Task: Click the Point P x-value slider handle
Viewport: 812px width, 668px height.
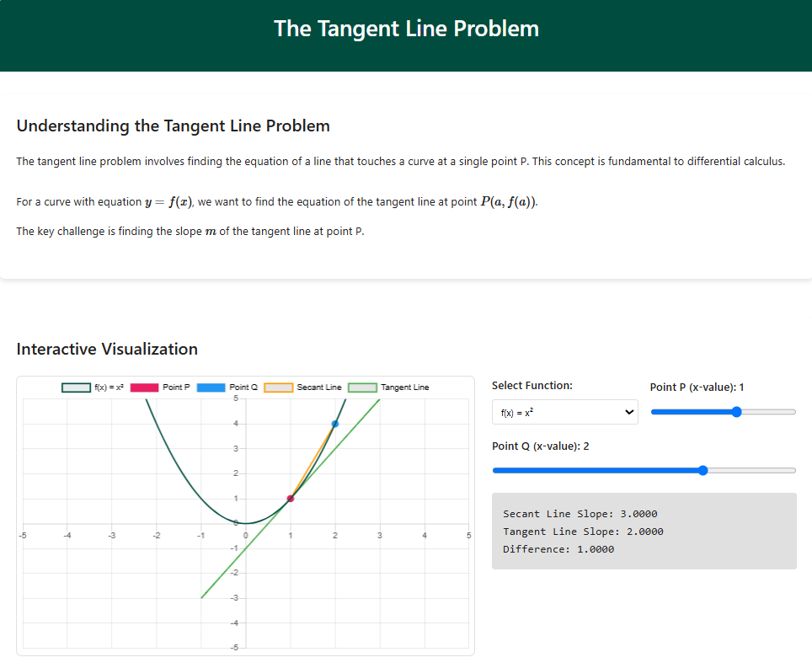Action: (x=737, y=412)
